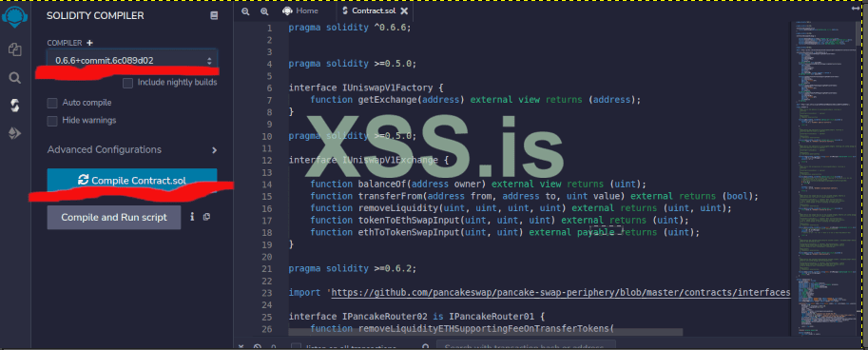Screen dimensions: 868x350
Task: Open the Solidity Compiler documentation icon
Action: (x=214, y=16)
